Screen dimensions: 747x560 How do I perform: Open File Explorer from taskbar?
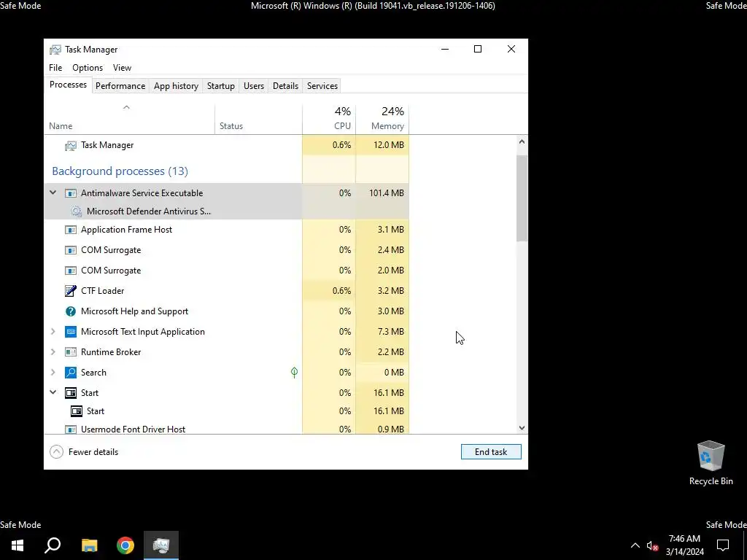click(89, 545)
